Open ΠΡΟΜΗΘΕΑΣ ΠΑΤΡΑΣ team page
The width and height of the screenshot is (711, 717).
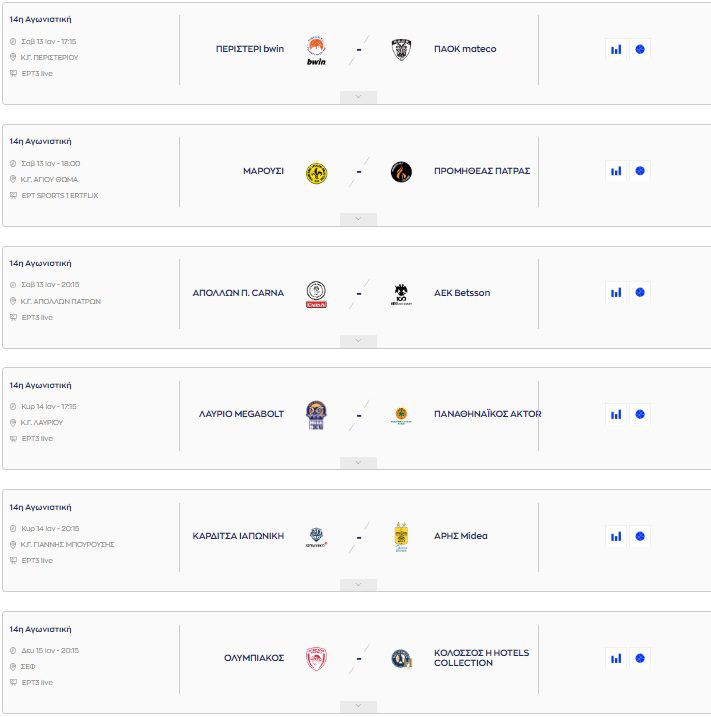click(482, 171)
